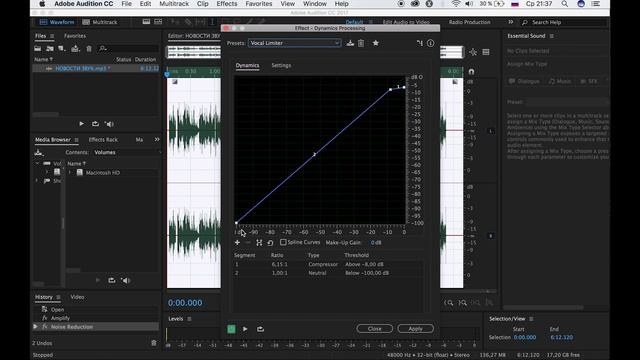Edit the Selection Start time 0:00.000

[525, 337]
